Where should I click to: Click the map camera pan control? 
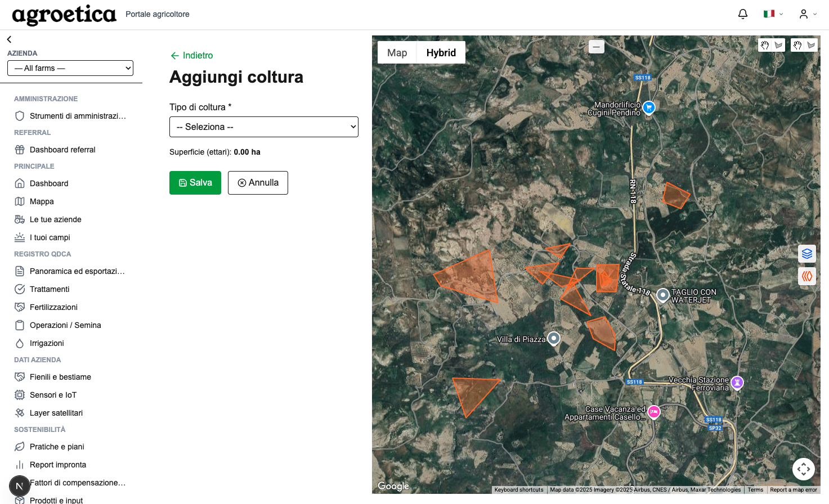click(803, 469)
